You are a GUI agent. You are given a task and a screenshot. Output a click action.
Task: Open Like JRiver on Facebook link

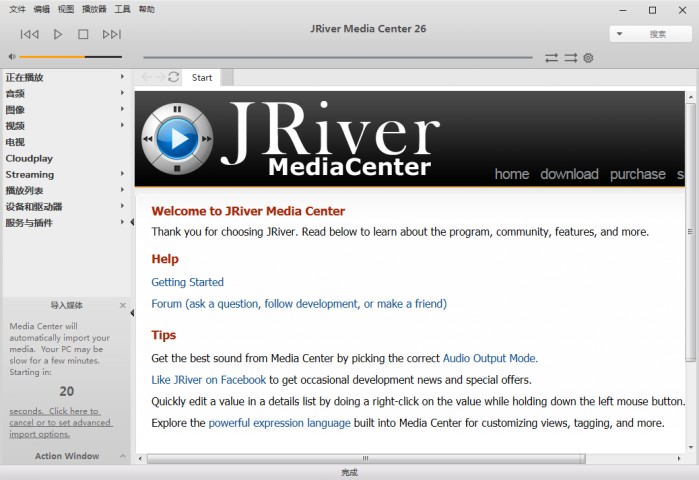click(208, 380)
